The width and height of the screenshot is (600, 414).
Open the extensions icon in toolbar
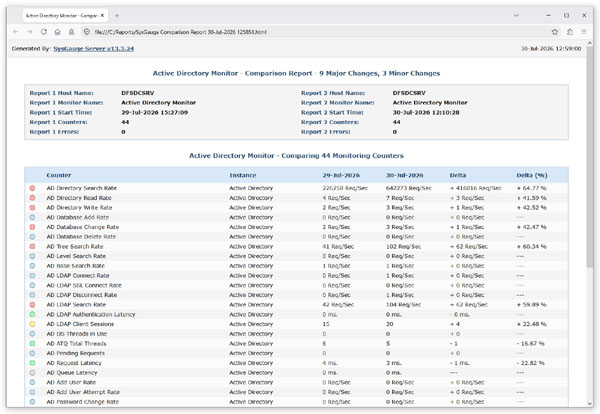(x=570, y=32)
